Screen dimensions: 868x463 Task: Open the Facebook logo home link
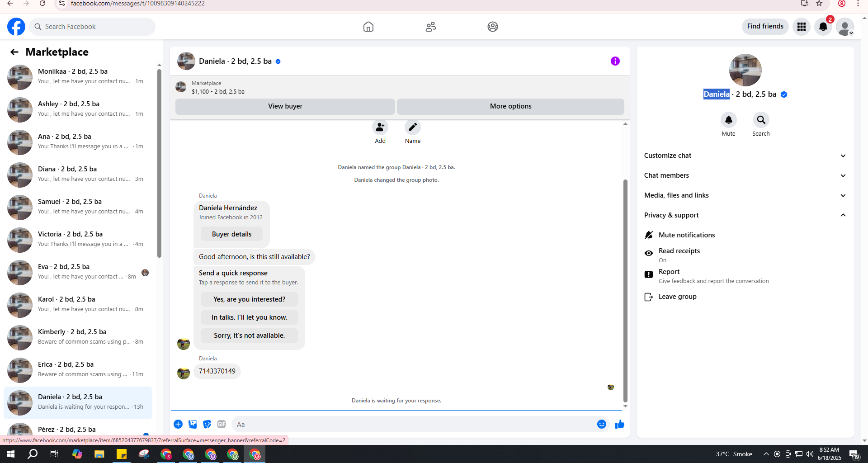(x=16, y=27)
